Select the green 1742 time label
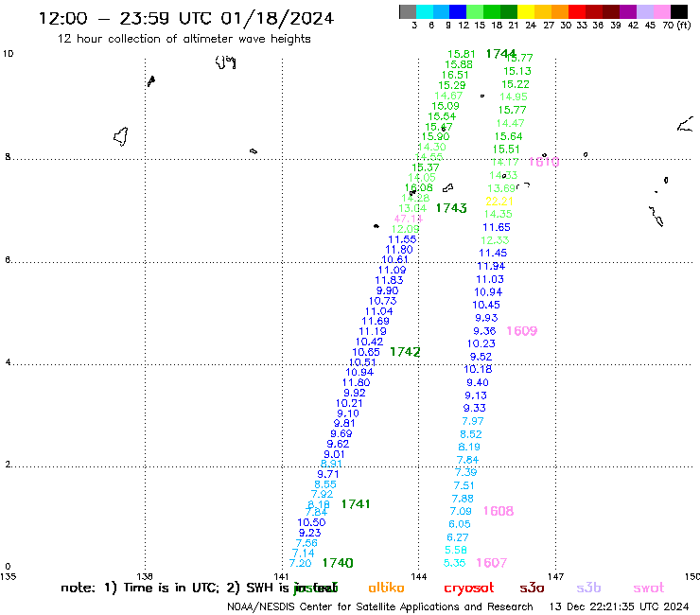 pyautogui.click(x=405, y=352)
